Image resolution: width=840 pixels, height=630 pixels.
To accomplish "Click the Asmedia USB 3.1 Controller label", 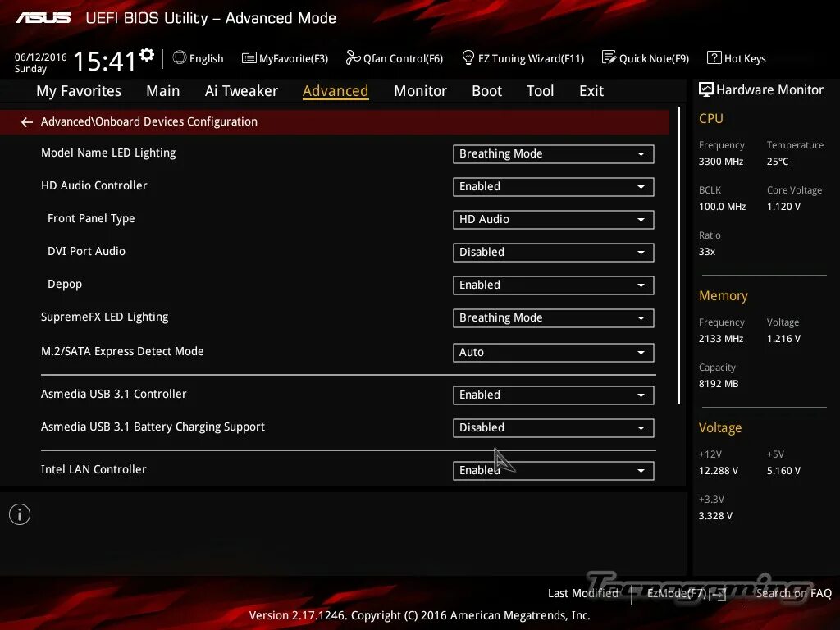I will click(113, 394).
